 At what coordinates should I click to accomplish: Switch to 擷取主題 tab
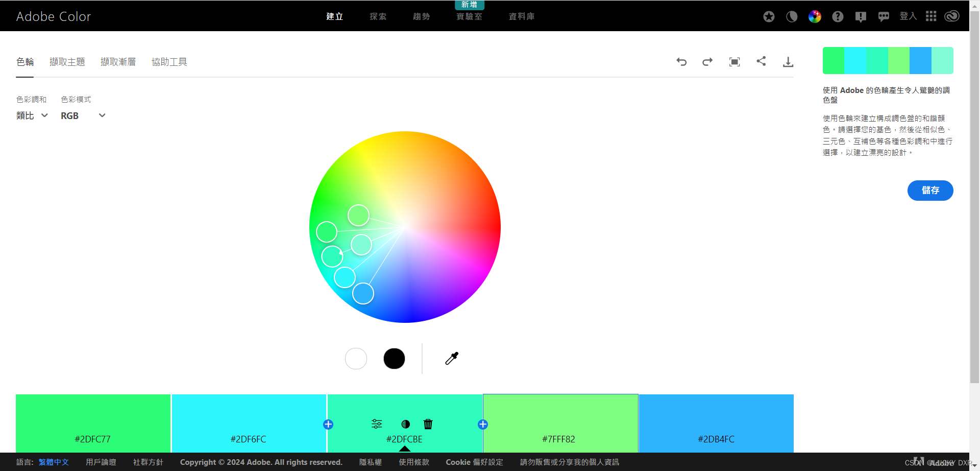pyautogui.click(x=67, y=62)
